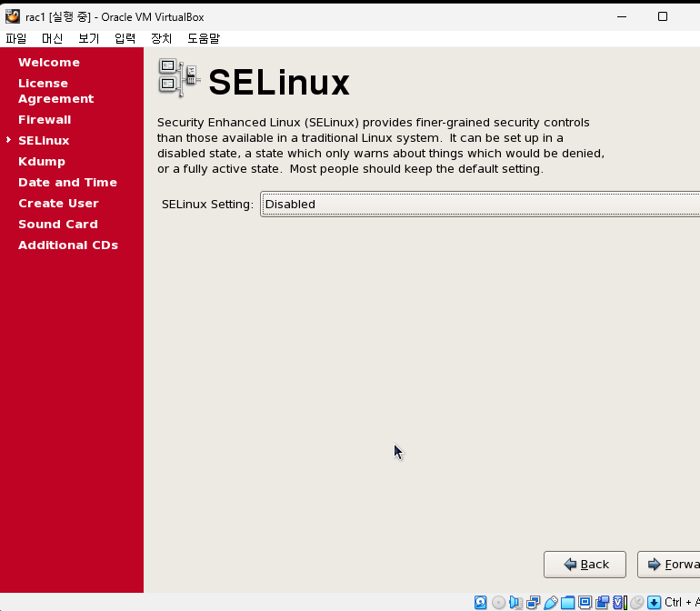Open the 장치 menu

pos(161,38)
